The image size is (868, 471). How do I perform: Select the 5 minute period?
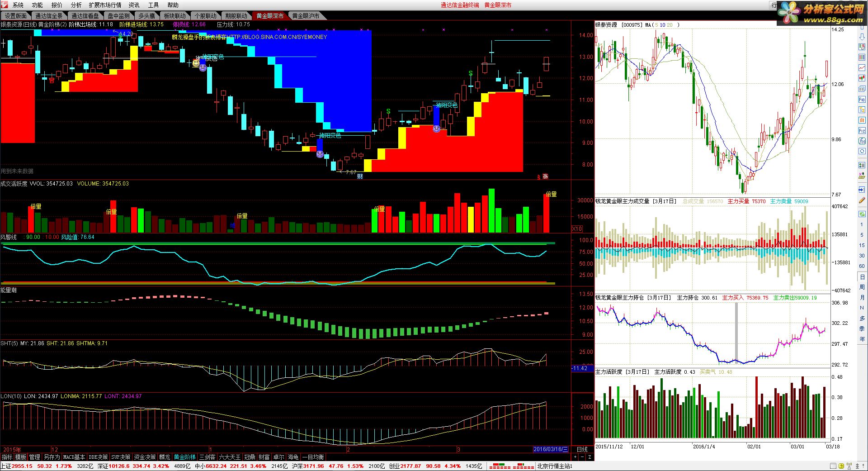point(862,235)
